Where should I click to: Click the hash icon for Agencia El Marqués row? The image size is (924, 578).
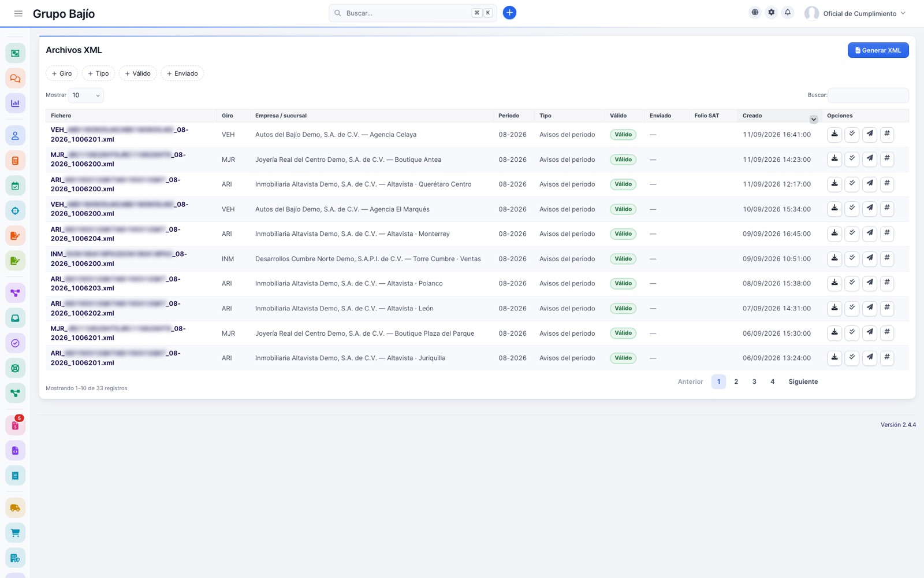(x=887, y=209)
